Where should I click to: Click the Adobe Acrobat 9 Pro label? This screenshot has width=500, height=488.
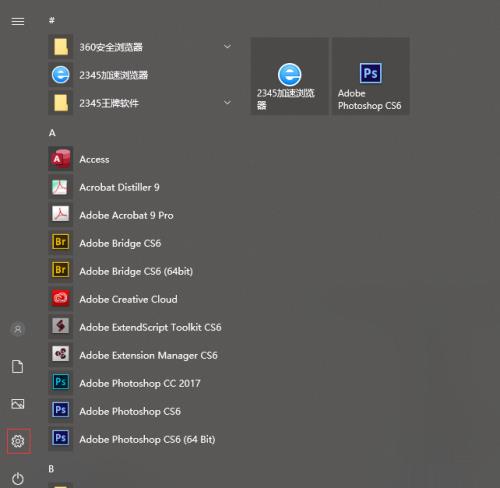coord(126,215)
